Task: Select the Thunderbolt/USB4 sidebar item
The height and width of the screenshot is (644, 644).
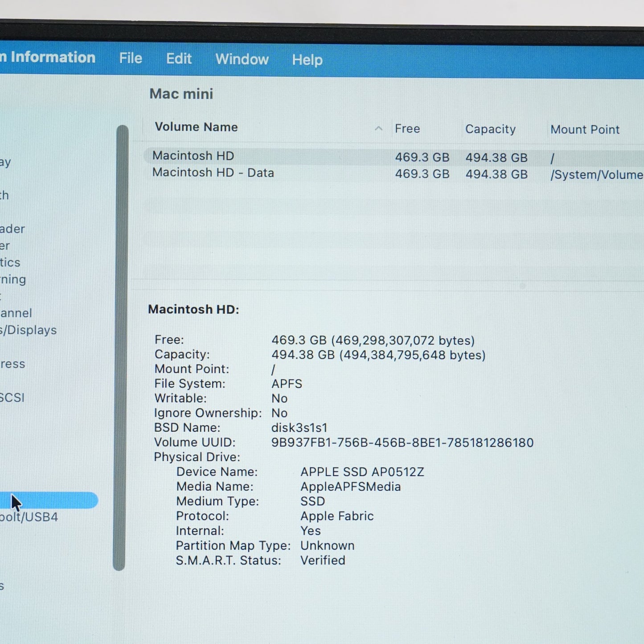Action: [x=29, y=517]
